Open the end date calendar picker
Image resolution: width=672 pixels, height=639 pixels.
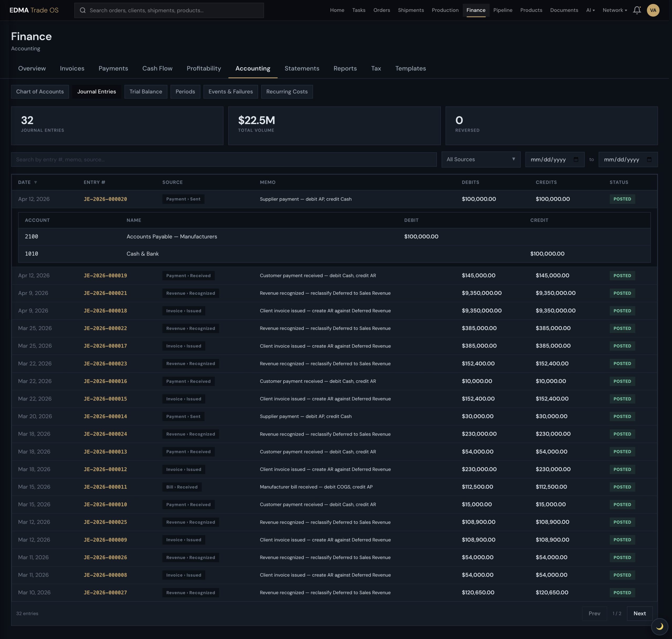pos(649,159)
